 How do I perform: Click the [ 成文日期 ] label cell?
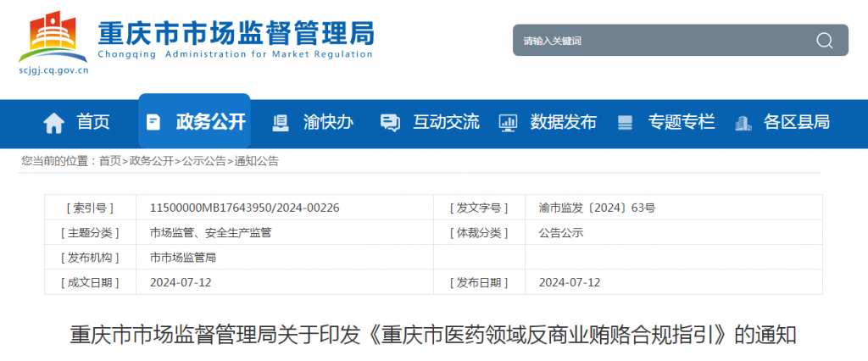[90, 282]
